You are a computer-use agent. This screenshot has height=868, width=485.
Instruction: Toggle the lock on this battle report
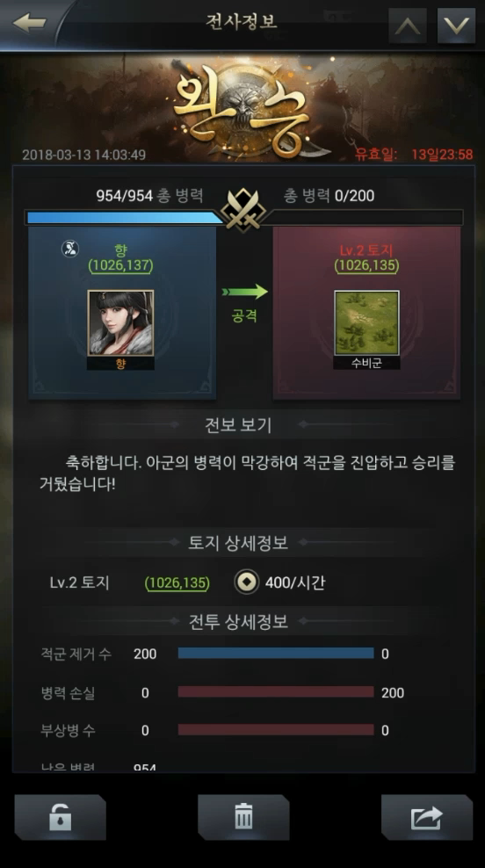click(60, 818)
